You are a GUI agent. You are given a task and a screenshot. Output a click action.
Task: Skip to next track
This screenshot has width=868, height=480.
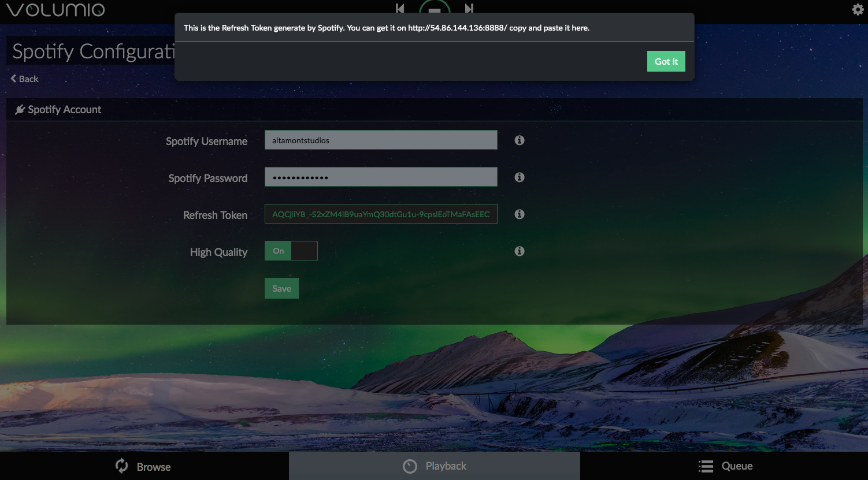(x=469, y=8)
